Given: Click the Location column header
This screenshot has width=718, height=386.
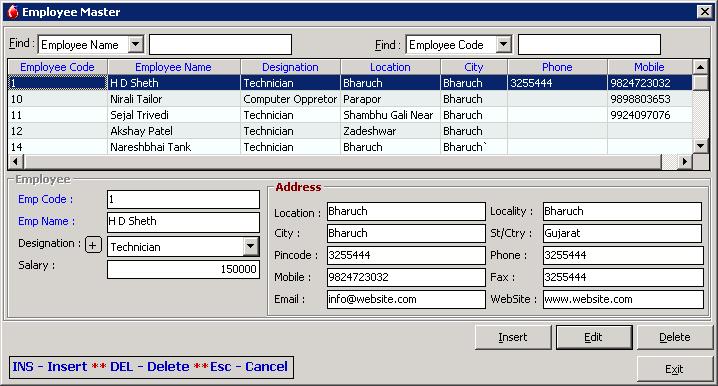Looking at the screenshot, I should pyautogui.click(x=390, y=67).
